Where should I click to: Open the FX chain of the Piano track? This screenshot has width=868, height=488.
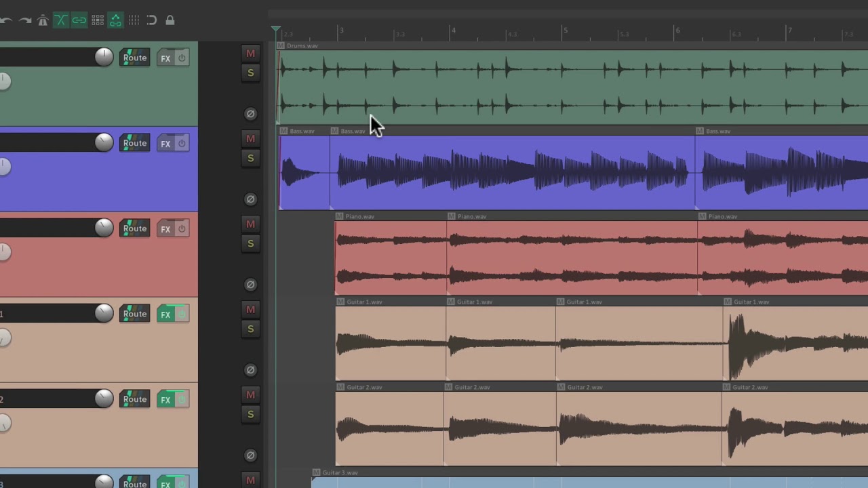click(x=165, y=229)
